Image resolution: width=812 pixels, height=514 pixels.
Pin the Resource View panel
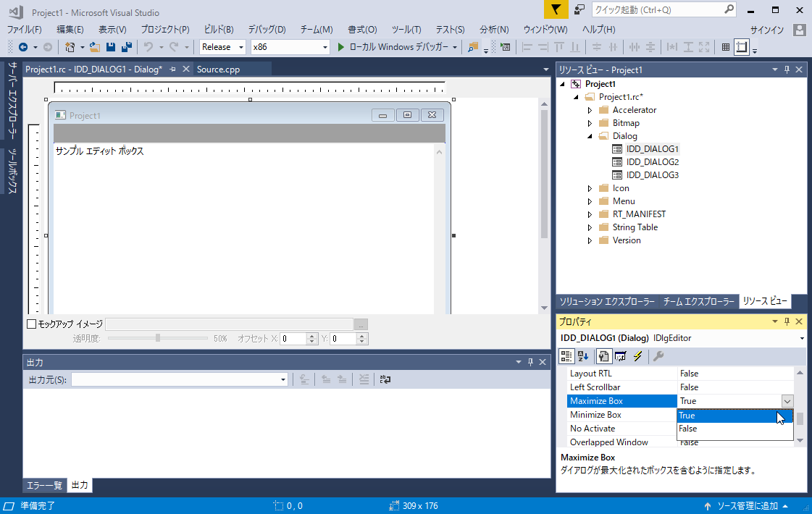tap(787, 69)
